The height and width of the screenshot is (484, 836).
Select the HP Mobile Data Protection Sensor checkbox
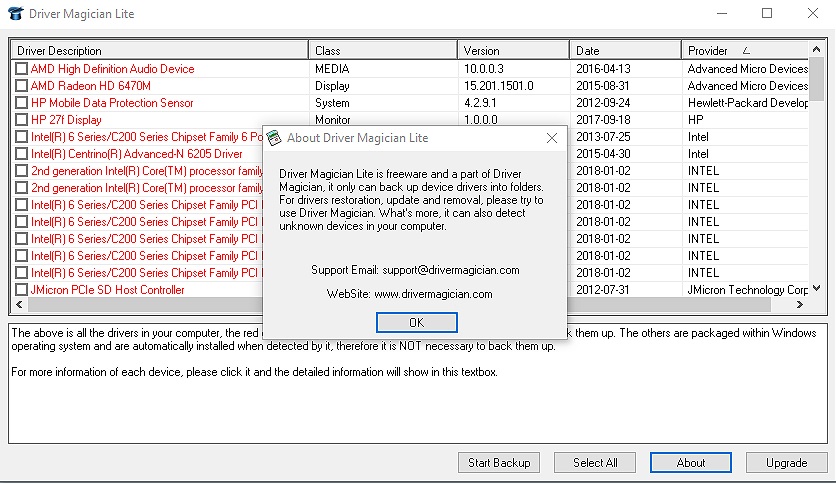click(x=22, y=103)
